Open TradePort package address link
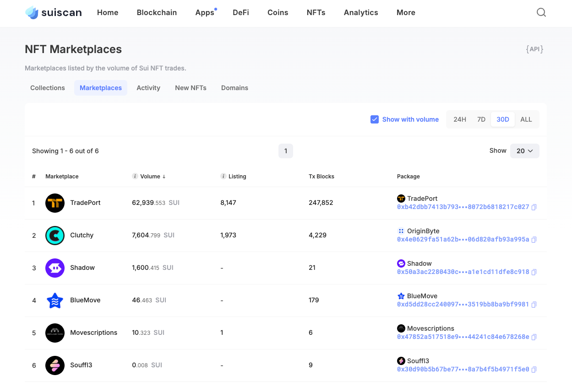This screenshot has width=572, height=392. 463,207
